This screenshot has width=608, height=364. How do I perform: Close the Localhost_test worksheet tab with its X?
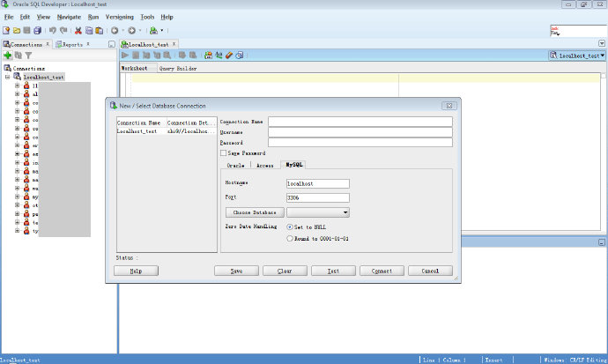pyautogui.click(x=174, y=44)
